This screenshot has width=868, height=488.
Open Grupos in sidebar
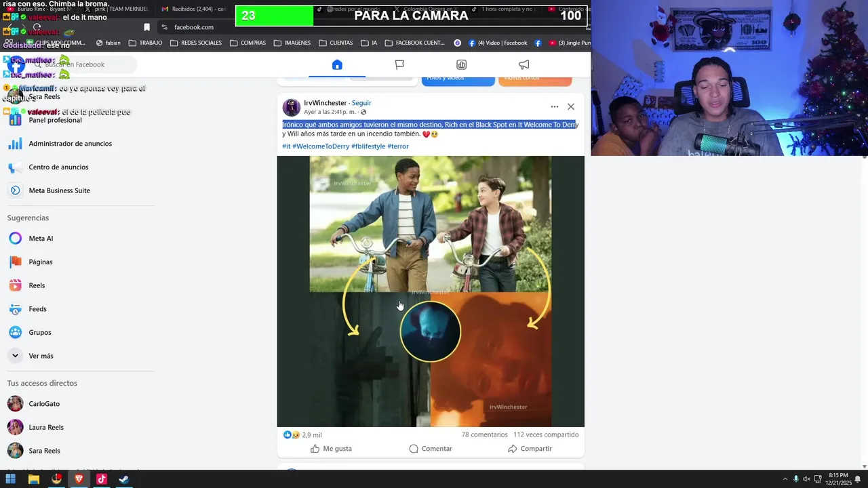[x=40, y=333]
